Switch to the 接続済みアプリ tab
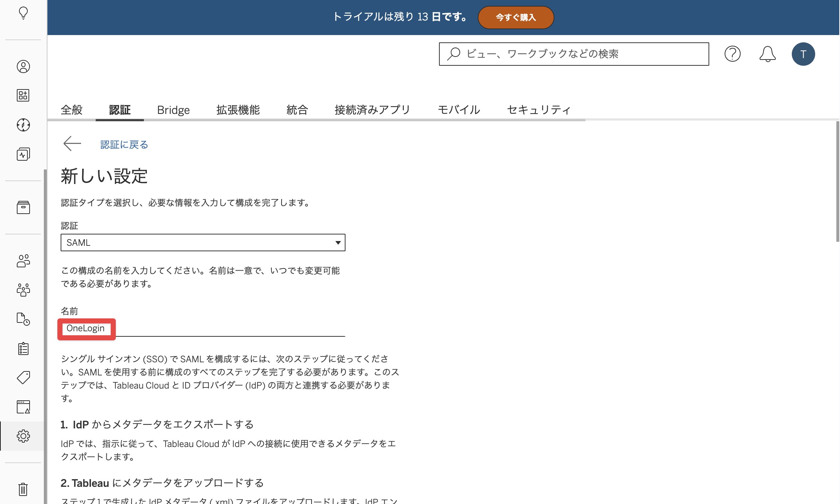The width and height of the screenshot is (840, 504). tap(373, 110)
